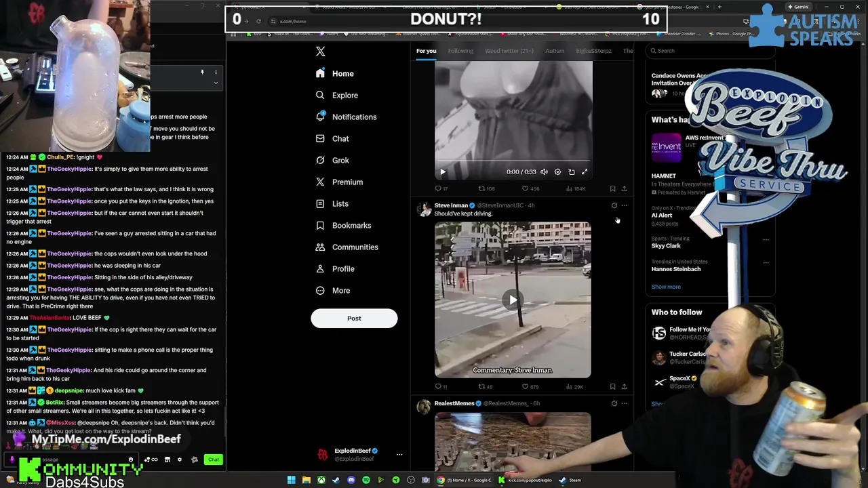Play Steve Inman's street video
868x488 pixels.
[x=513, y=300]
